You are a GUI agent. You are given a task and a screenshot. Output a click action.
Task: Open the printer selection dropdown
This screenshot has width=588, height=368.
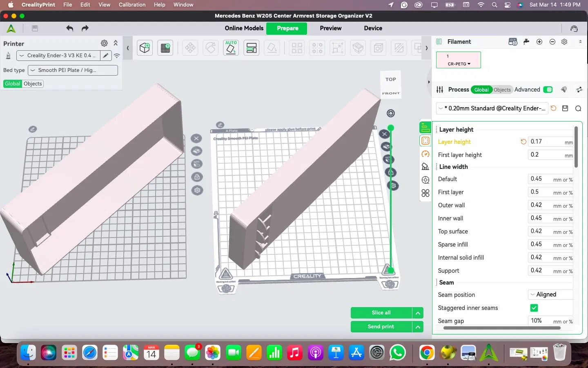[x=58, y=56]
